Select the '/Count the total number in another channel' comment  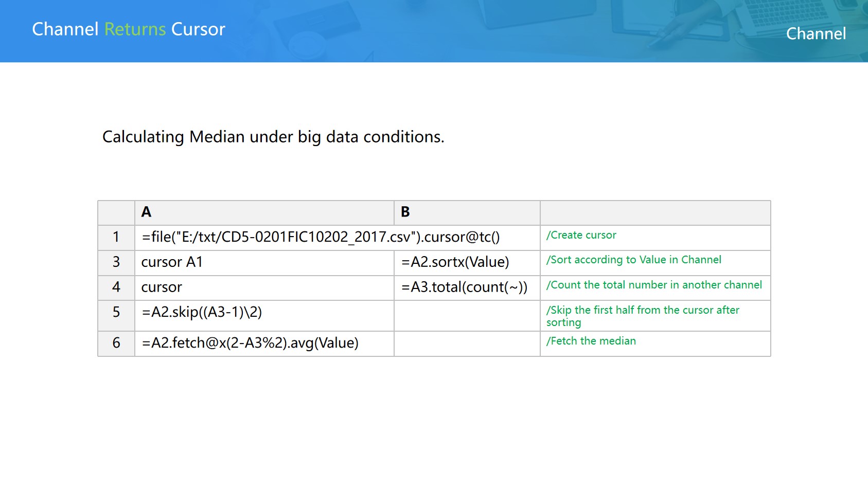[x=654, y=285]
